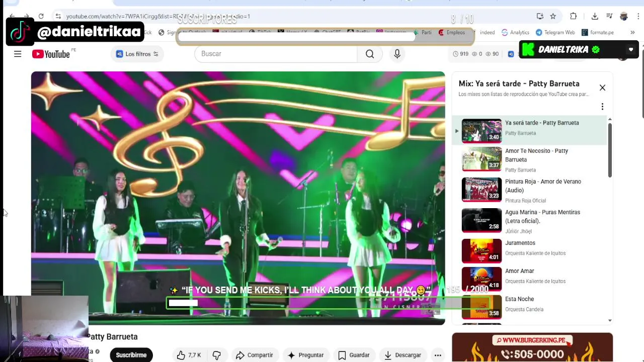Click playlist scrollbar thumb
This screenshot has height=362, width=644.
(610, 150)
